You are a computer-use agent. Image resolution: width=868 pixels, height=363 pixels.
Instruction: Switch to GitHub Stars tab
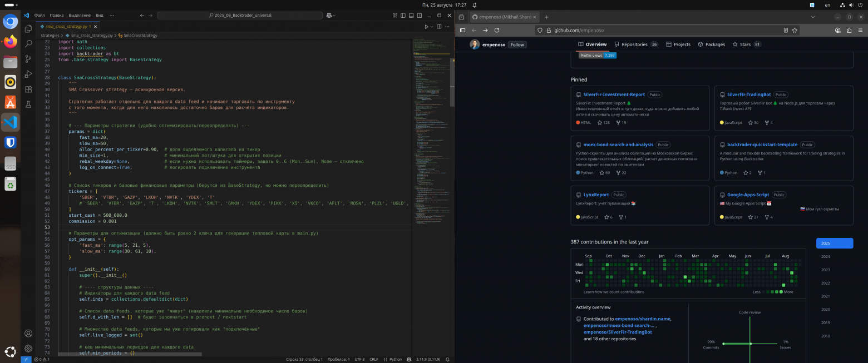point(747,44)
